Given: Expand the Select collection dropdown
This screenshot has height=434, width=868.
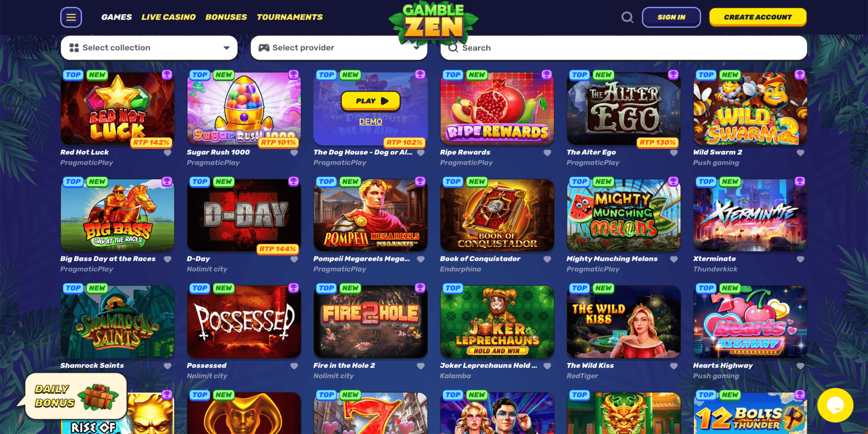Looking at the screenshot, I should (149, 48).
